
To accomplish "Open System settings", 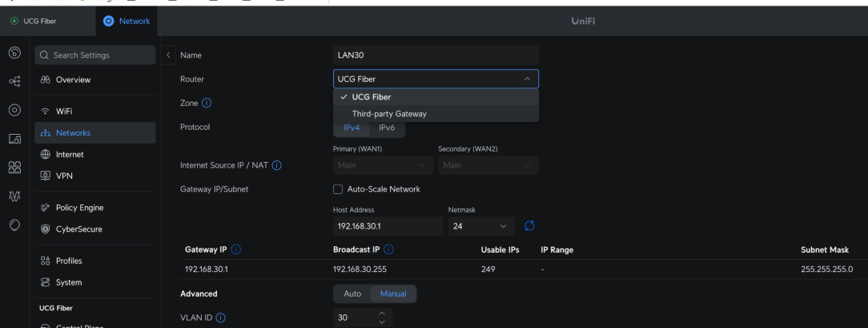I will [x=95, y=282].
